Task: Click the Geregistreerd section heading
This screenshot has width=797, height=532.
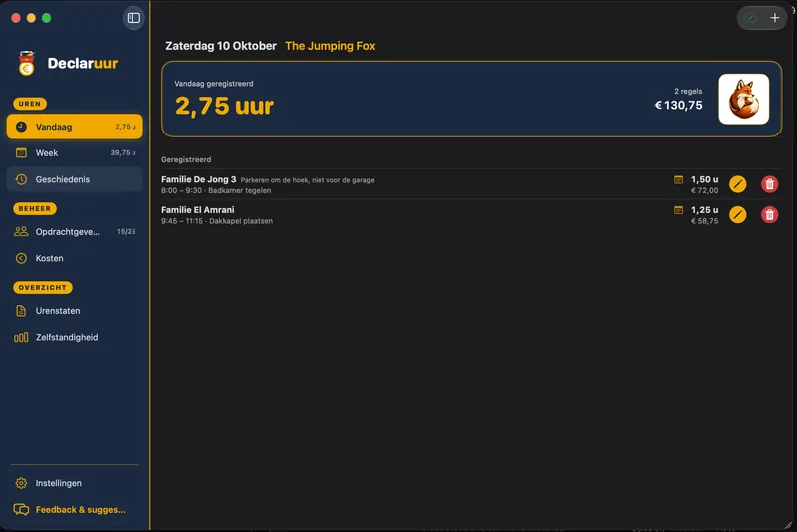Action: [186, 159]
